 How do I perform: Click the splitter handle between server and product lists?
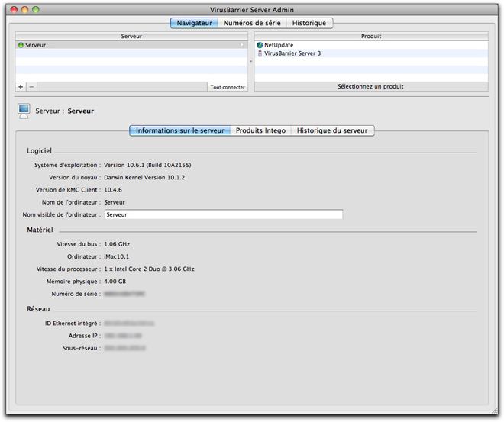(x=251, y=61)
